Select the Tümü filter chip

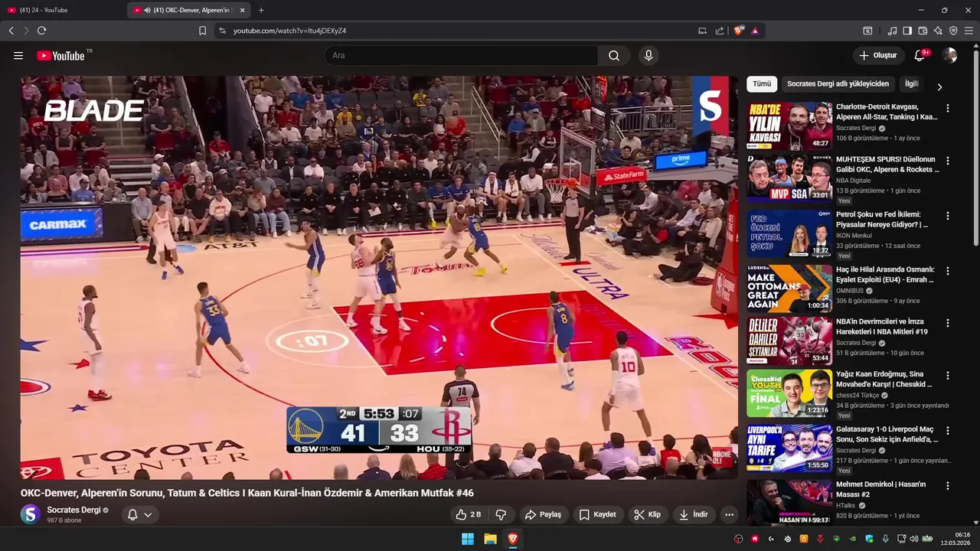tap(762, 84)
